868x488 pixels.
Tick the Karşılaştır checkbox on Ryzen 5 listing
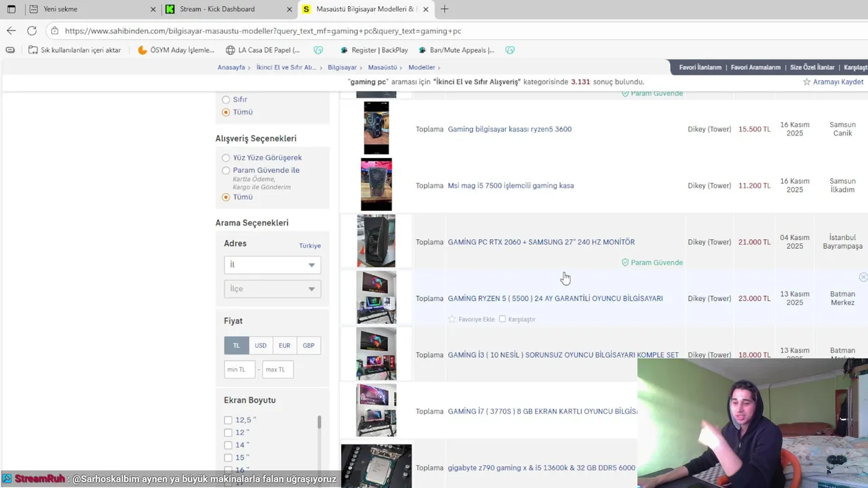(502, 319)
